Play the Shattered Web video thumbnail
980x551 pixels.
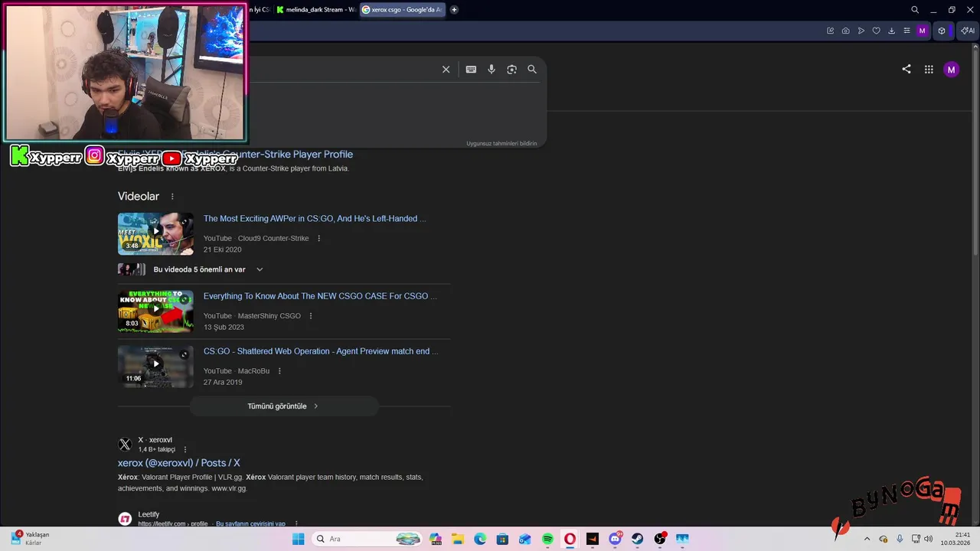pos(155,367)
